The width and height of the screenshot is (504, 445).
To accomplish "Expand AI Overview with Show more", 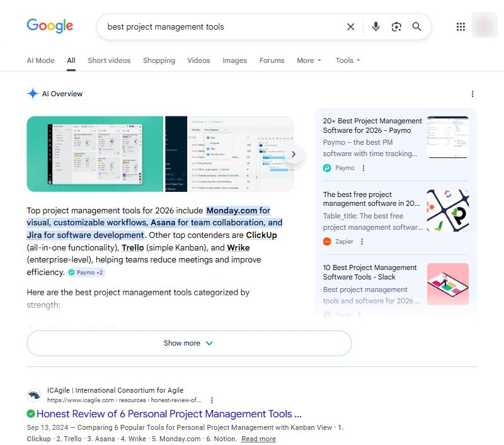I will (x=188, y=343).
